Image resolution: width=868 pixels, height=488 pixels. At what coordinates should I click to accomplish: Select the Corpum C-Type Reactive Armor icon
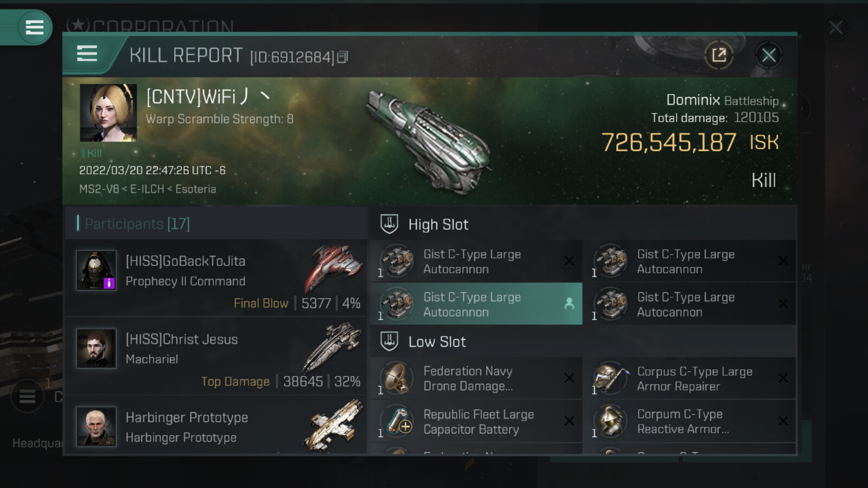[x=611, y=421]
